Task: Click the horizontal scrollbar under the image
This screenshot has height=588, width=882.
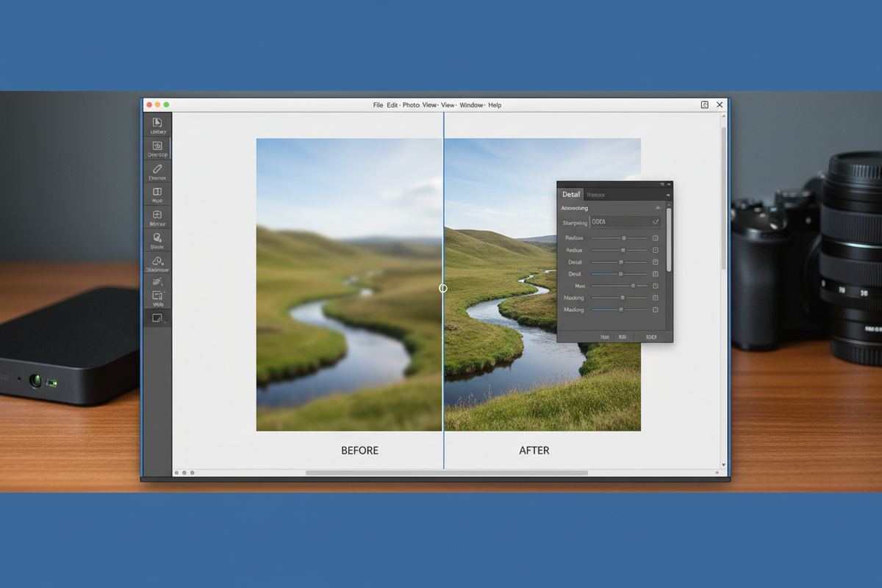Action: click(447, 473)
